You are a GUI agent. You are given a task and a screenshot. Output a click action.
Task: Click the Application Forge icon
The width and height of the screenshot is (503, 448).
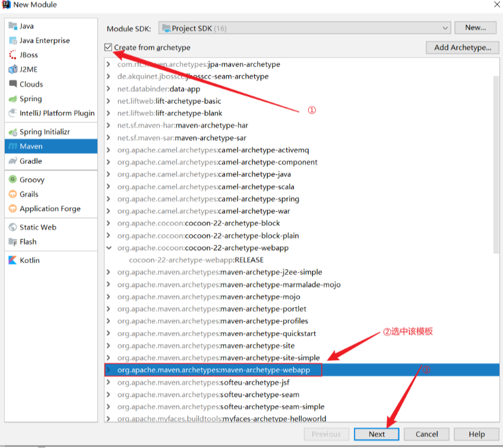(13, 209)
